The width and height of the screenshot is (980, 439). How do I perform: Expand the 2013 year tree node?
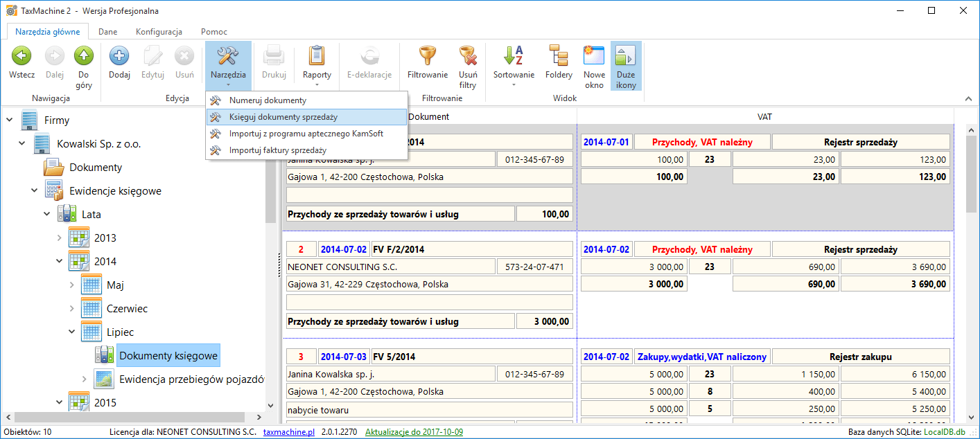(x=60, y=238)
